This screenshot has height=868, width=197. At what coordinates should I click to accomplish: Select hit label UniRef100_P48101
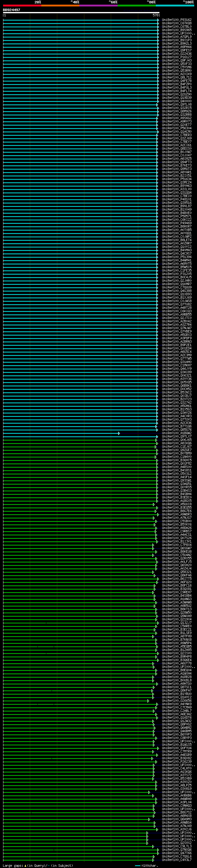tap(177, 200)
